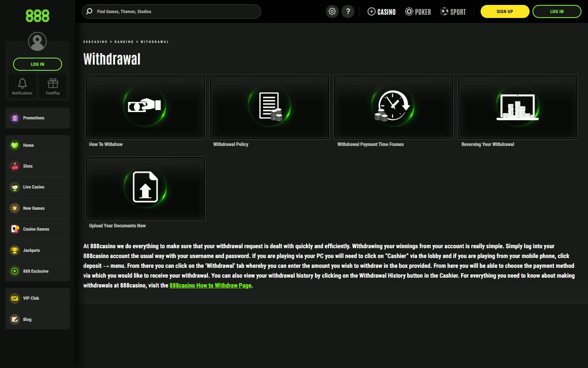Click Withdrawal Payment Time Frames caption
The width and height of the screenshot is (588, 368).
pyautogui.click(x=370, y=144)
